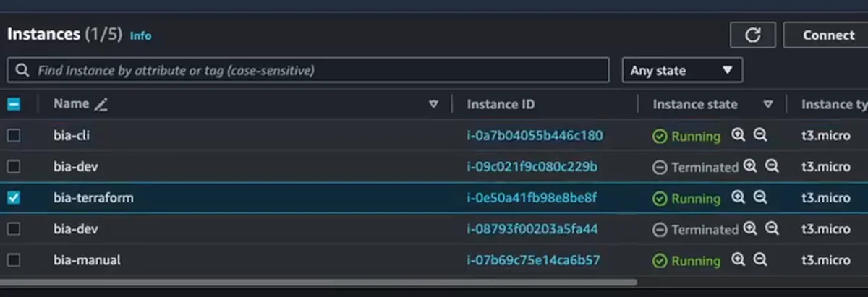This screenshot has height=297, width=868.
Task: Check the checkbox for i-09c021f9c080c229b row
Action: (14, 166)
